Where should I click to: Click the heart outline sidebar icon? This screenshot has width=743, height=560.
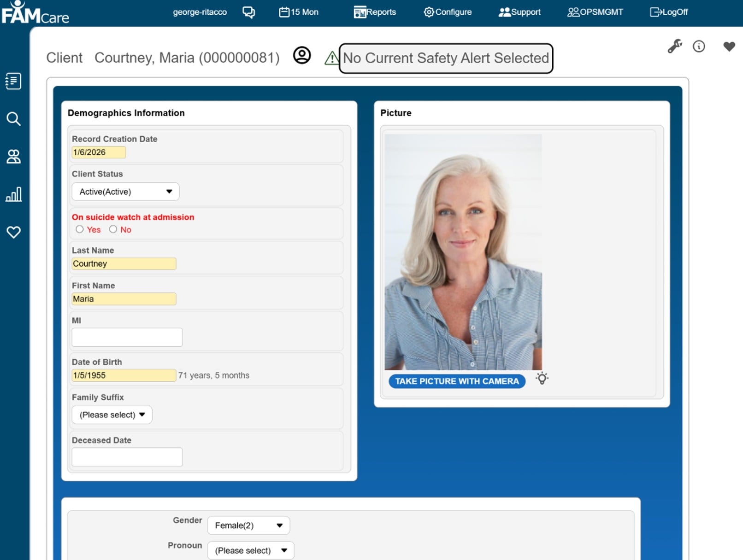point(13,232)
